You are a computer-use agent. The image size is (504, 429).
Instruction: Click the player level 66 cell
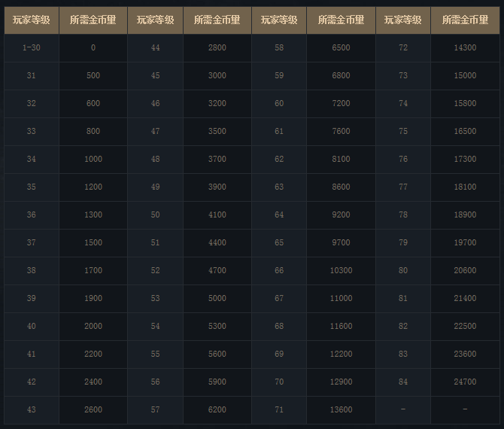[279, 270]
